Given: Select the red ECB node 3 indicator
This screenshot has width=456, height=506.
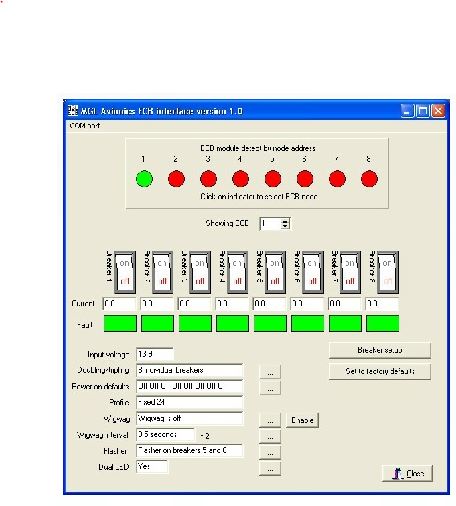Looking at the screenshot, I should coord(208,178).
